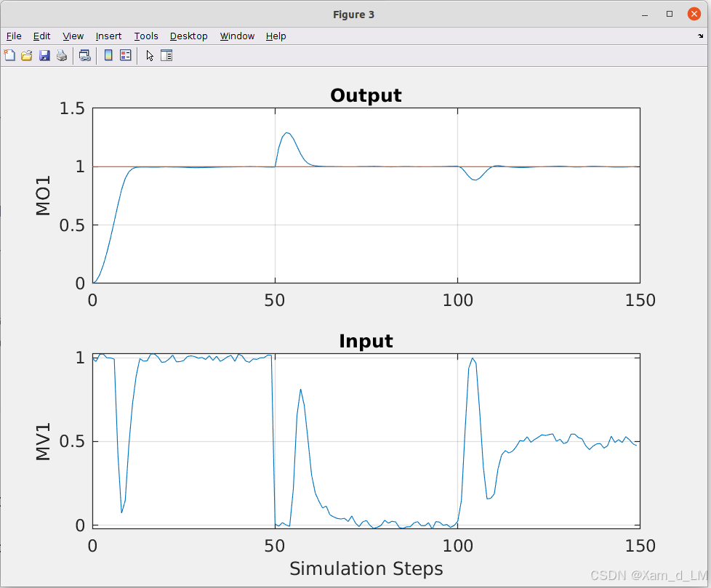Viewport: 711px width, 588px height.
Task: Open the File menu
Action: click(13, 36)
